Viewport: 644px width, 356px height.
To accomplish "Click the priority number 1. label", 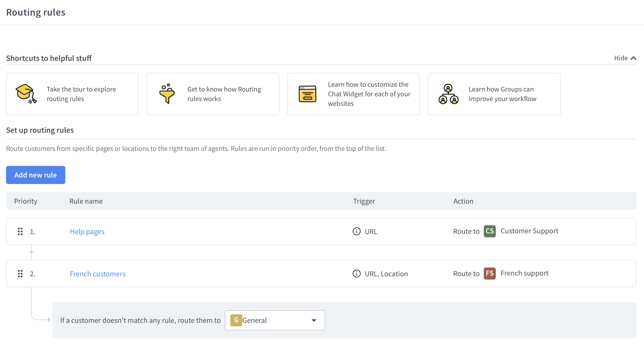I will click(33, 231).
